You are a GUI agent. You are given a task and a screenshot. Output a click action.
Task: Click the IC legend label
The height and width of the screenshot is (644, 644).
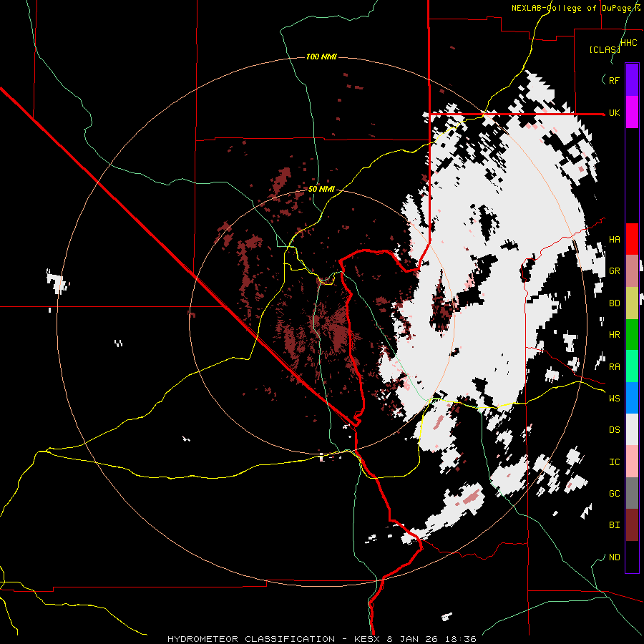[x=614, y=462]
